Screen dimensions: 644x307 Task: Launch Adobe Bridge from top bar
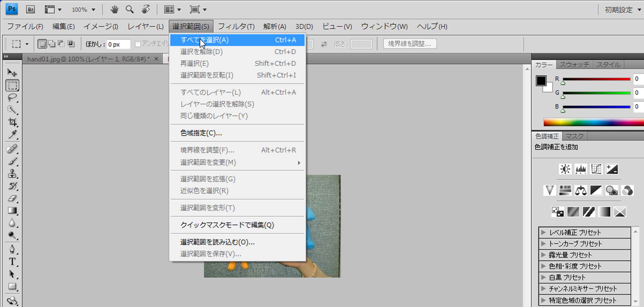coord(30,10)
